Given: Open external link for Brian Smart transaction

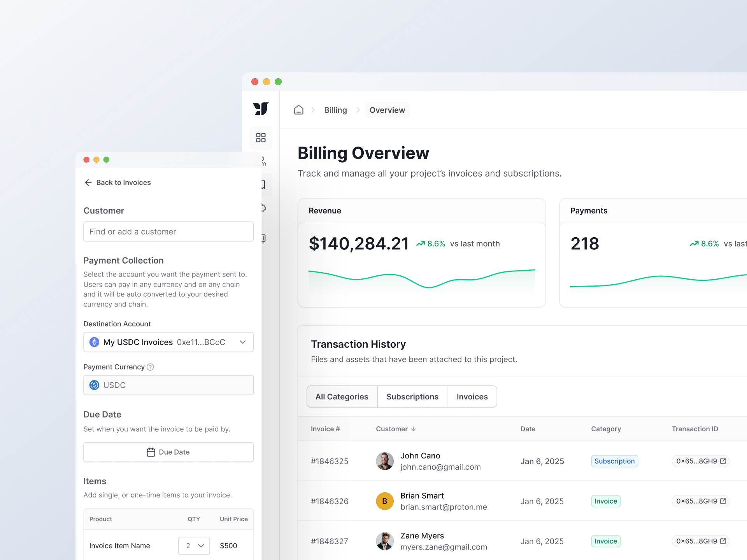Looking at the screenshot, I should tap(723, 501).
